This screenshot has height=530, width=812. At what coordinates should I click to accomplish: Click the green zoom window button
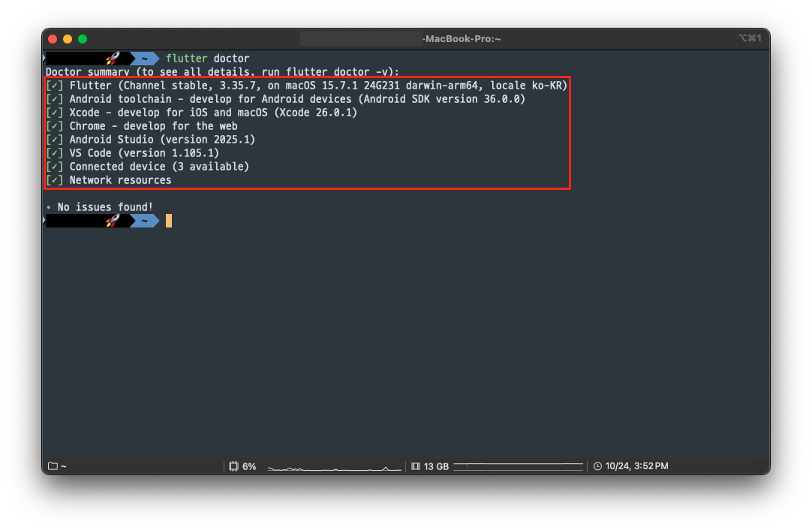[83, 39]
